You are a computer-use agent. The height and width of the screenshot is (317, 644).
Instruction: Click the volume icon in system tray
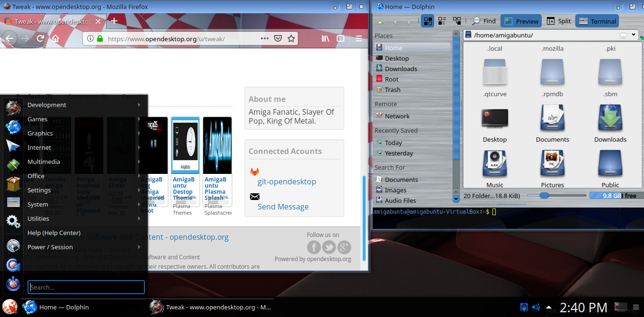pyautogui.click(x=536, y=307)
